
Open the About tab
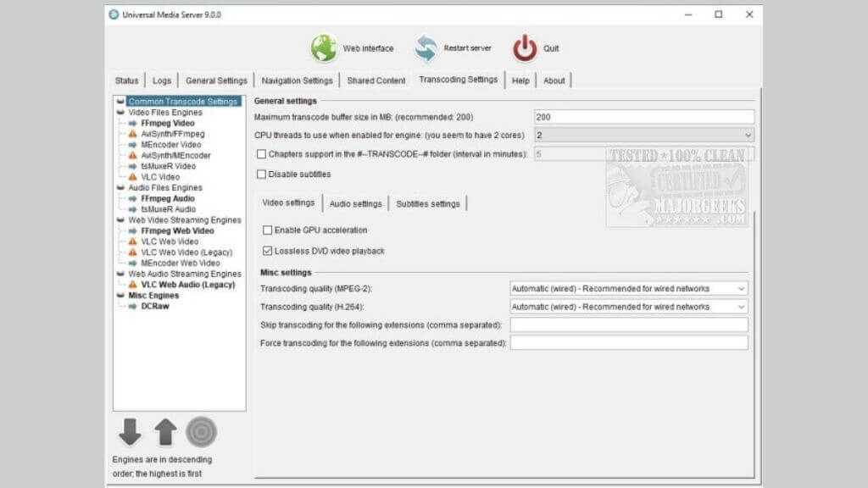(554, 80)
